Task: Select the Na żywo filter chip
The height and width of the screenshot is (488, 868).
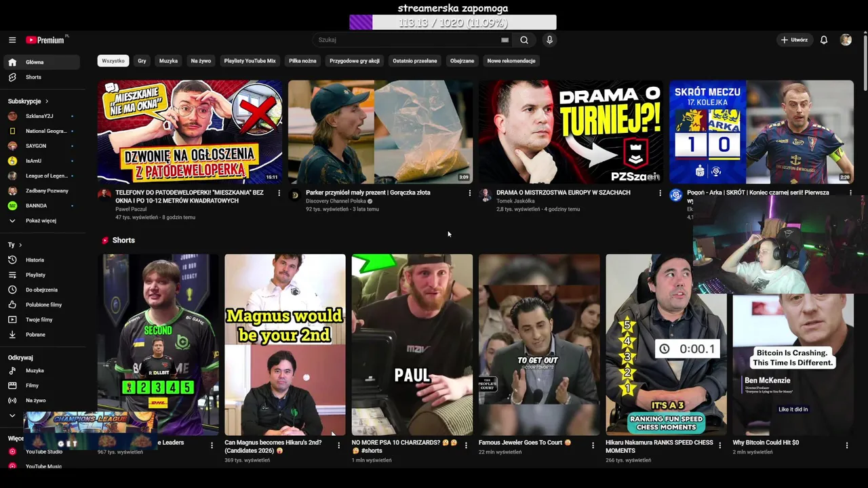Action: pyautogui.click(x=201, y=61)
